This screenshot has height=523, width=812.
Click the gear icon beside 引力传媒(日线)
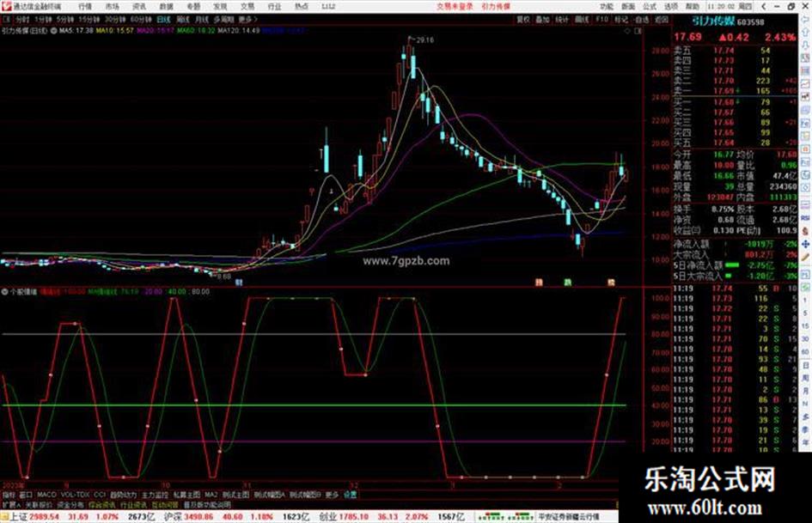53,31
